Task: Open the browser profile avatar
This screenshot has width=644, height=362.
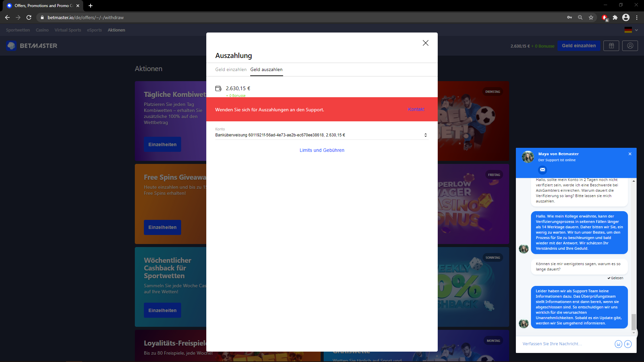Action: pos(626,17)
